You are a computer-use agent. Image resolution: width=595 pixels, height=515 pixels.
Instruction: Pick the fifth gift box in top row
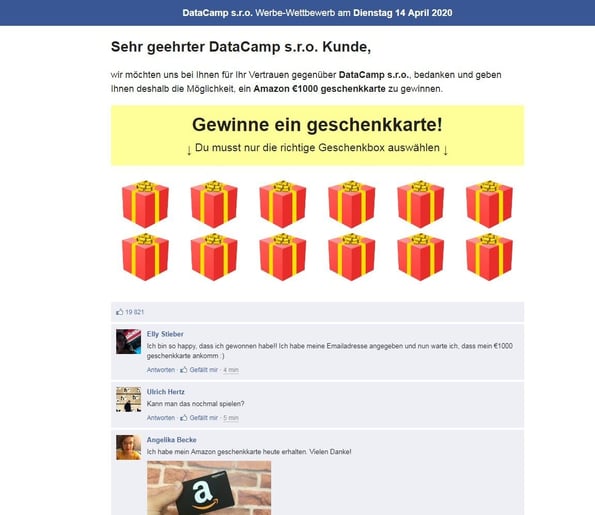(420, 204)
